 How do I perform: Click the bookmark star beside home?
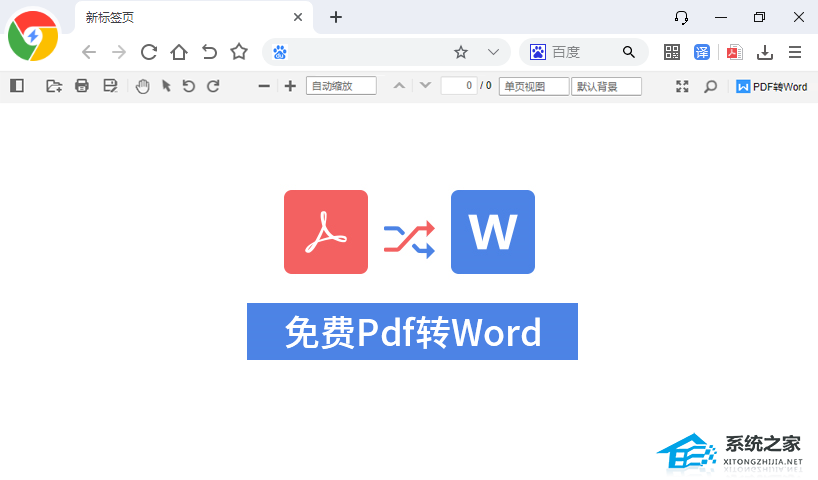[239, 52]
